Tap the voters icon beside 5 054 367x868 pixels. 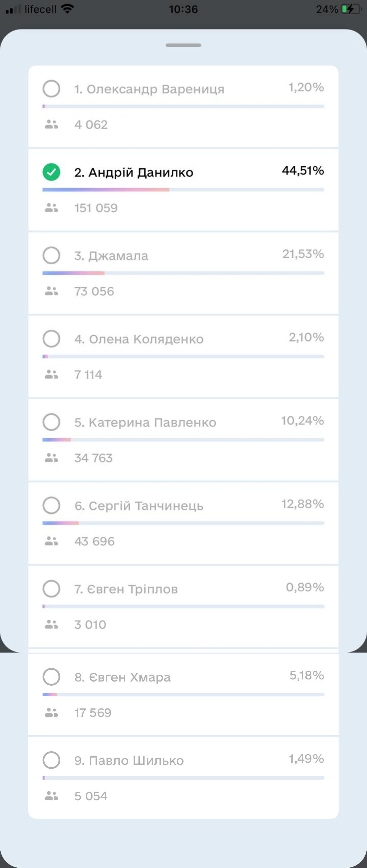pyautogui.click(x=51, y=796)
